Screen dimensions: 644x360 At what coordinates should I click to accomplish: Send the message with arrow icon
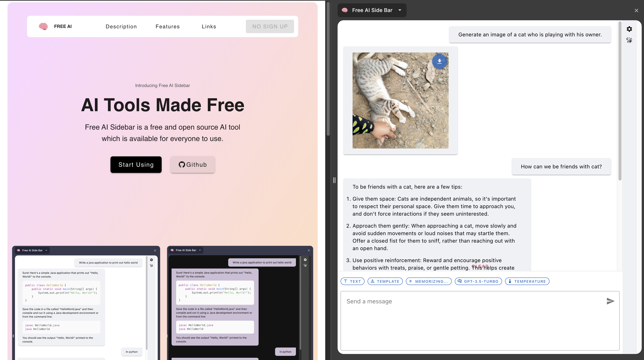tap(610, 301)
